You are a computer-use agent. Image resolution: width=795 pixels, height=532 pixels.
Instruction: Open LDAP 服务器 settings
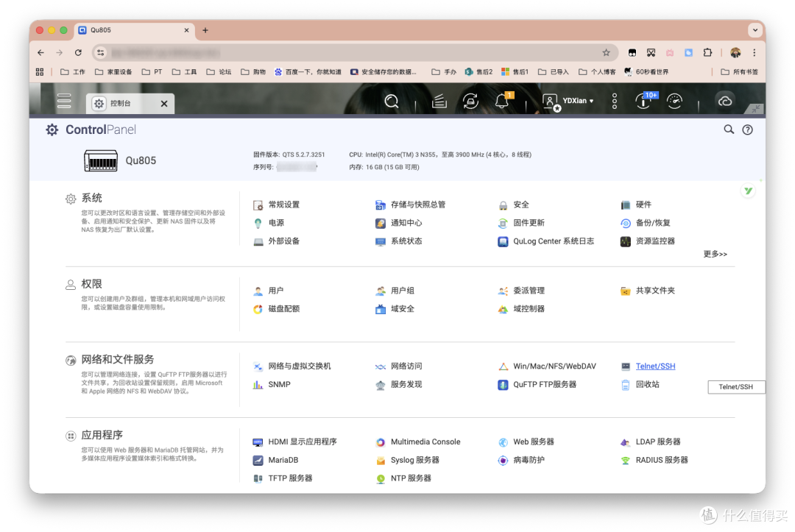650,441
